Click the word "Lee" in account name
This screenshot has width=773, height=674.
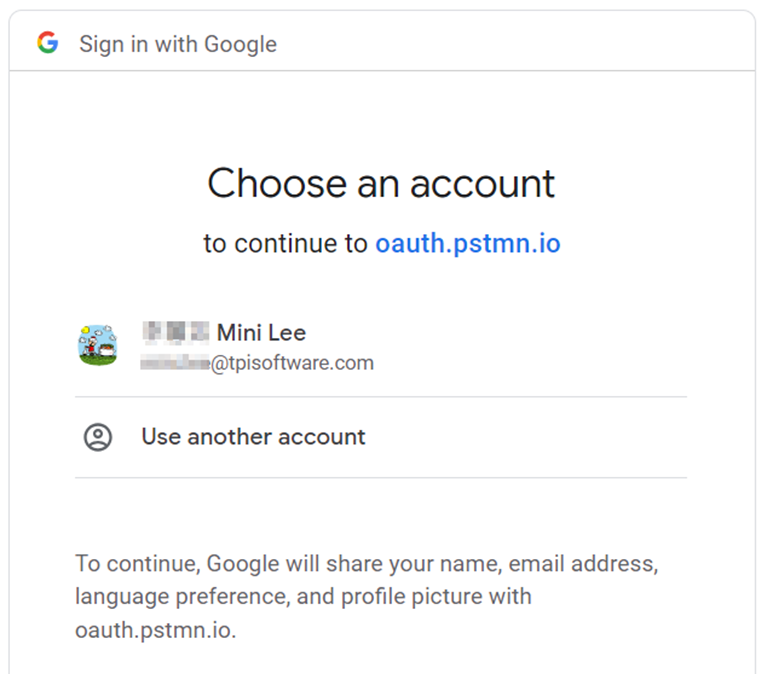(x=287, y=333)
